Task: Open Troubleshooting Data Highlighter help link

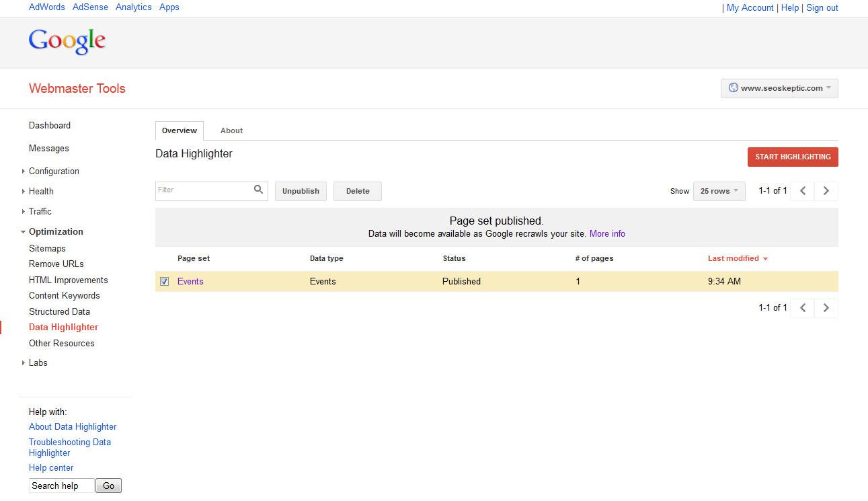Action: coord(70,448)
